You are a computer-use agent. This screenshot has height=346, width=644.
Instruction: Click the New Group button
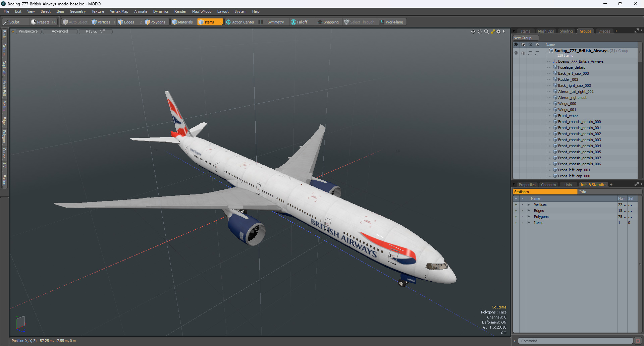tap(525, 38)
